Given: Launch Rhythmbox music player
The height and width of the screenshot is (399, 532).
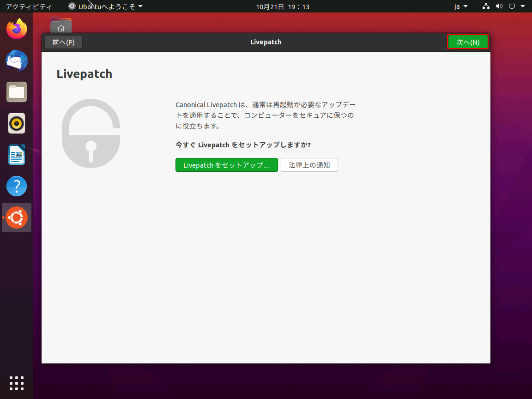Looking at the screenshot, I should click(x=17, y=123).
